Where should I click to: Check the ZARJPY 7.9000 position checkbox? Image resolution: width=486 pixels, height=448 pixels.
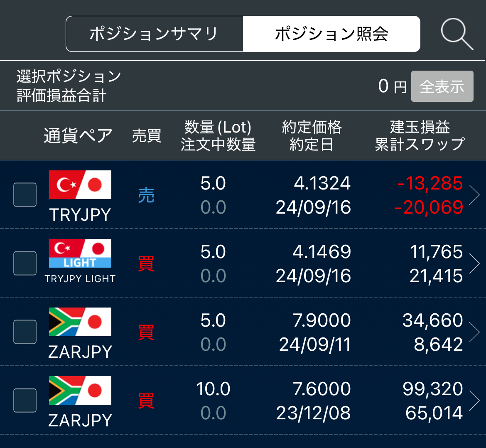25,332
